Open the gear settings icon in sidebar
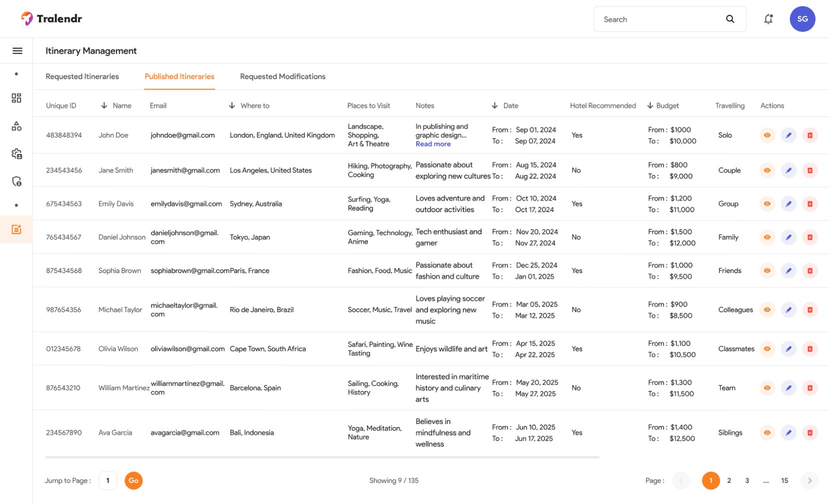The width and height of the screenshot is (829, 504). (x=16, y=153)
